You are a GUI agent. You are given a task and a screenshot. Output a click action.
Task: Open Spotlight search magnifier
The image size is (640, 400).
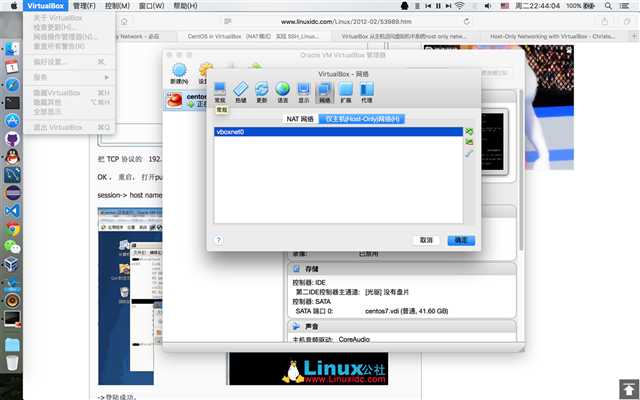pyautogui.click(x=608, y=6)
